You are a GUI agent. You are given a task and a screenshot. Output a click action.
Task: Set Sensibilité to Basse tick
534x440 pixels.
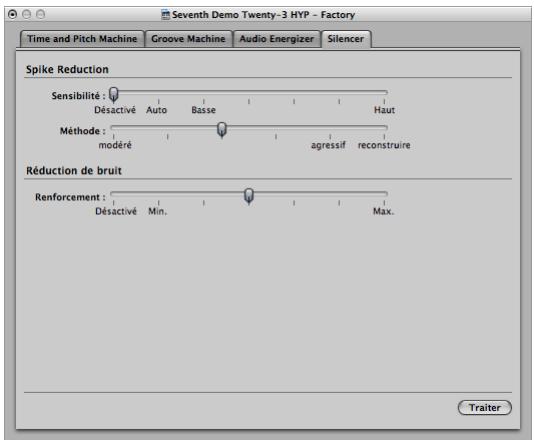pos(204,101)
